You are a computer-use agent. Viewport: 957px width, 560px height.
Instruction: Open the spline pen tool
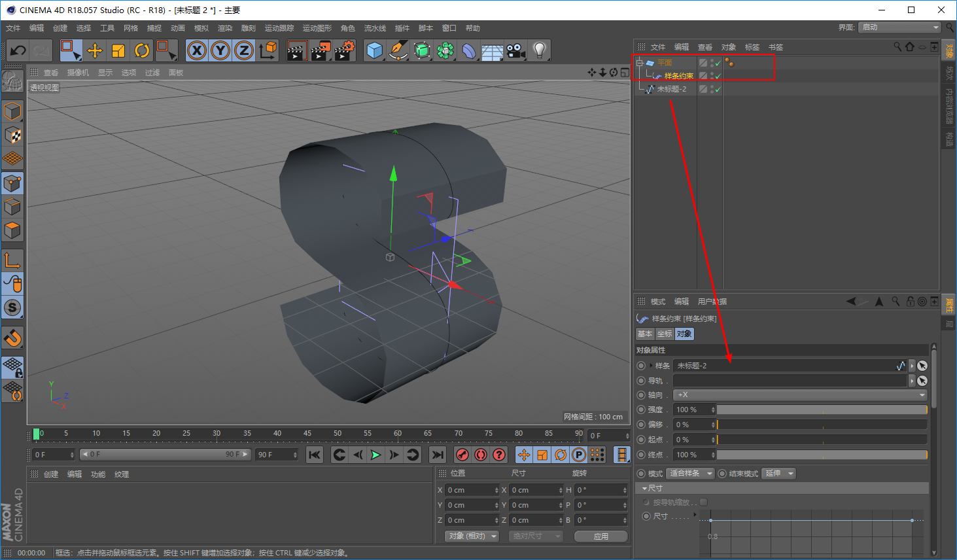398,50
